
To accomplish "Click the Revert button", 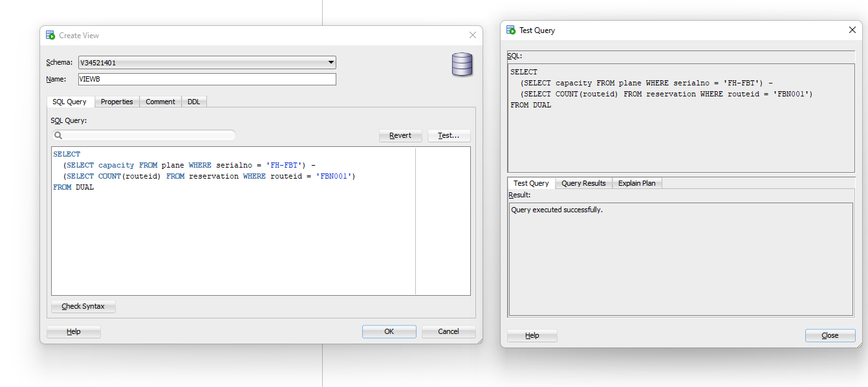I will tap(400, 136).
